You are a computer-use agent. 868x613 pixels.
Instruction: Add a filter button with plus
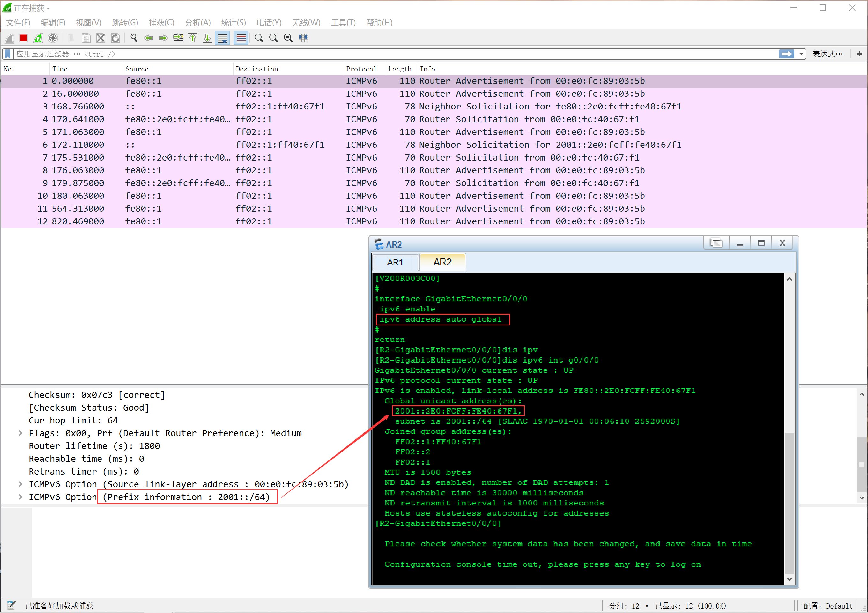[x=859, y=54]
